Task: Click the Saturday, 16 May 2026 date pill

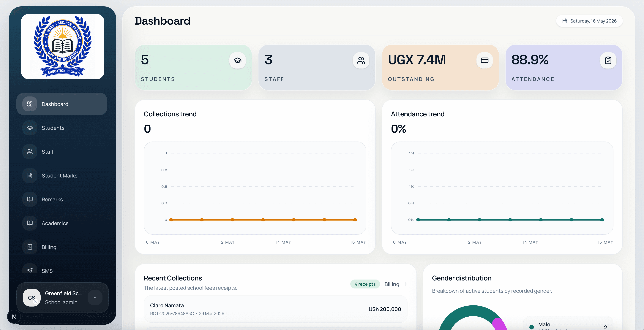Action: click(589, 21)
